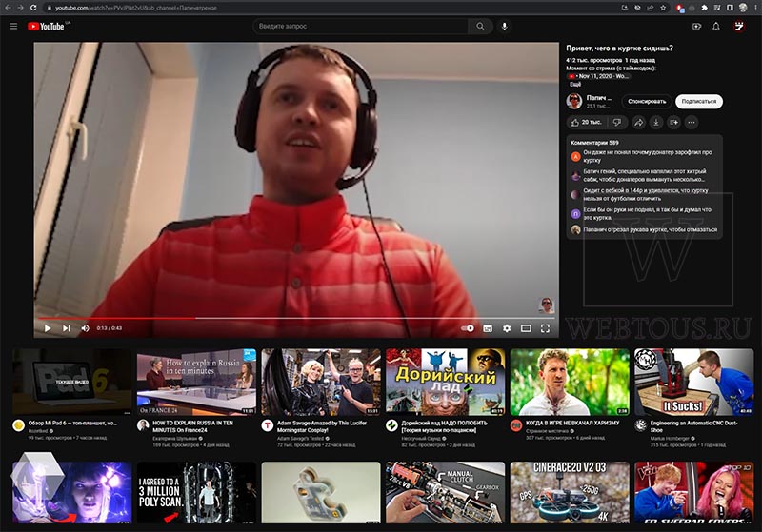Click the share arrow icon
This screenshot has width=762, height=532.
[638, 123]
